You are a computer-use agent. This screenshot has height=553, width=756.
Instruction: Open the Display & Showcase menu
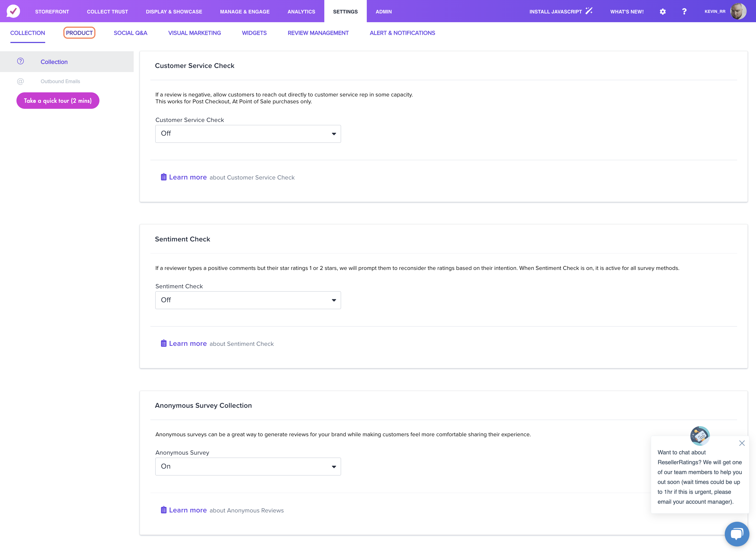tap(174, 12)
